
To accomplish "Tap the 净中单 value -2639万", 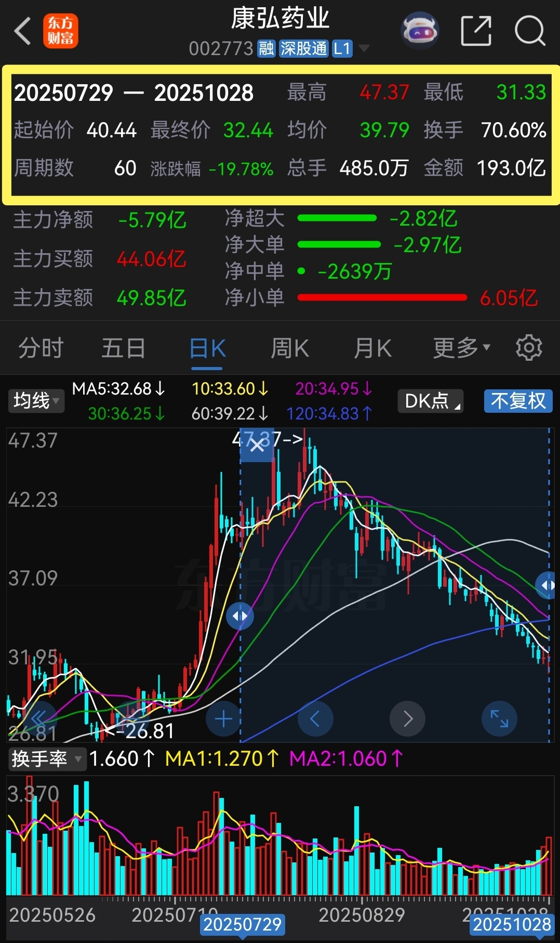I will [x=355, y=271].
